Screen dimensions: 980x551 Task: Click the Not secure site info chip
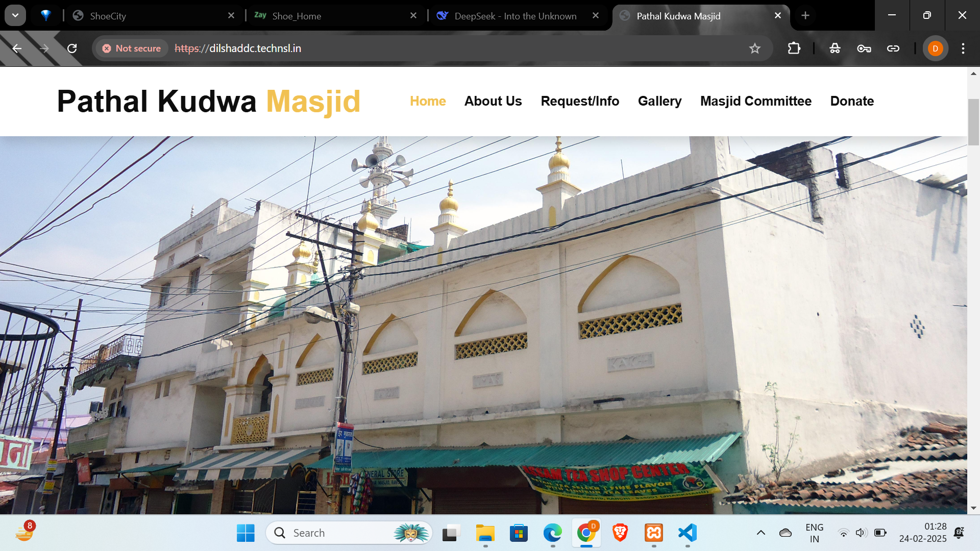(x=132, y=48)
